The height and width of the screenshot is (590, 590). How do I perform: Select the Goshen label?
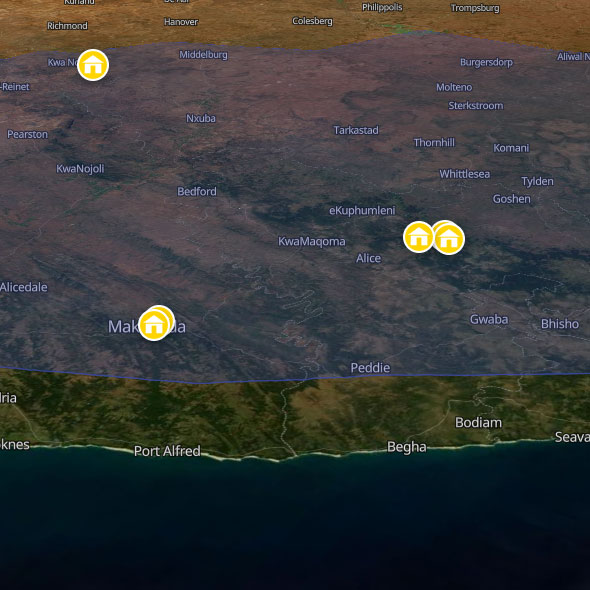pos(512,199)
